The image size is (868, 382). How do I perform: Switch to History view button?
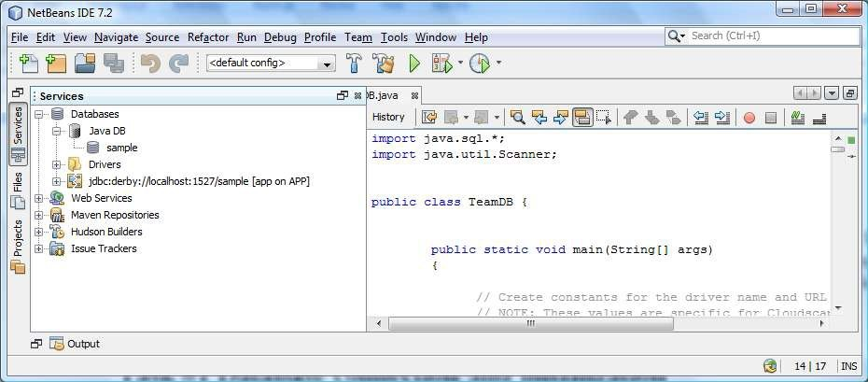coord(388,117)
